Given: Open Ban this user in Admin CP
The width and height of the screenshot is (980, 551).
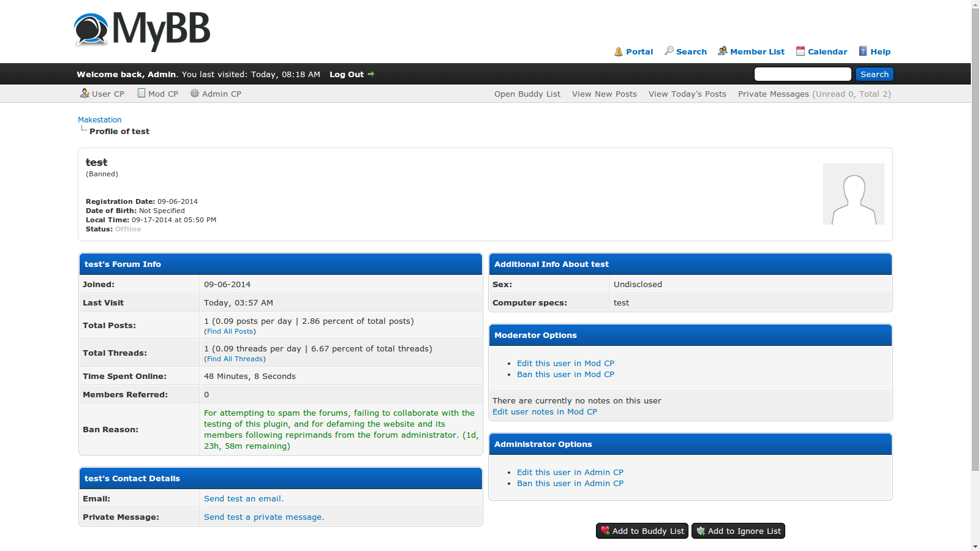Looking at the screenshot, I should click(570, 483).
